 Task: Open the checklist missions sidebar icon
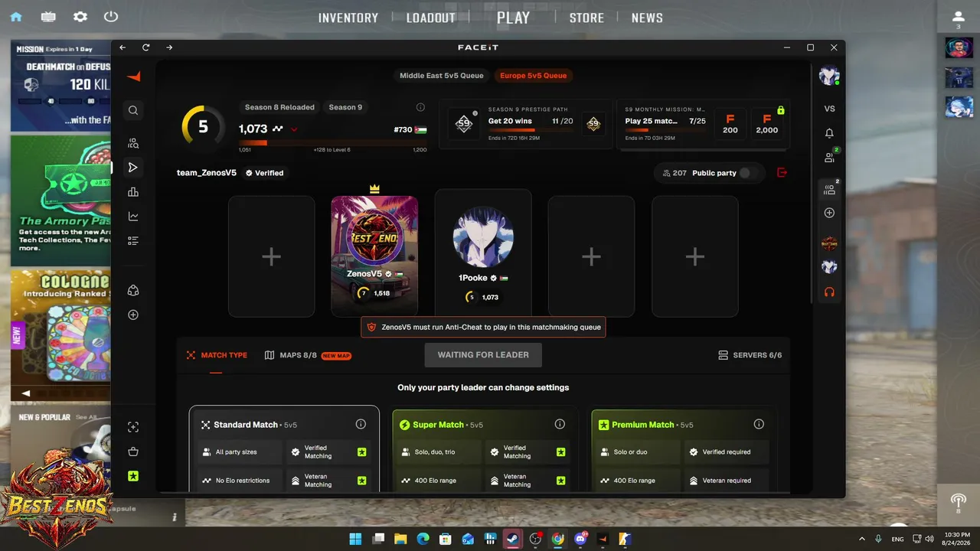coord(133,241)
